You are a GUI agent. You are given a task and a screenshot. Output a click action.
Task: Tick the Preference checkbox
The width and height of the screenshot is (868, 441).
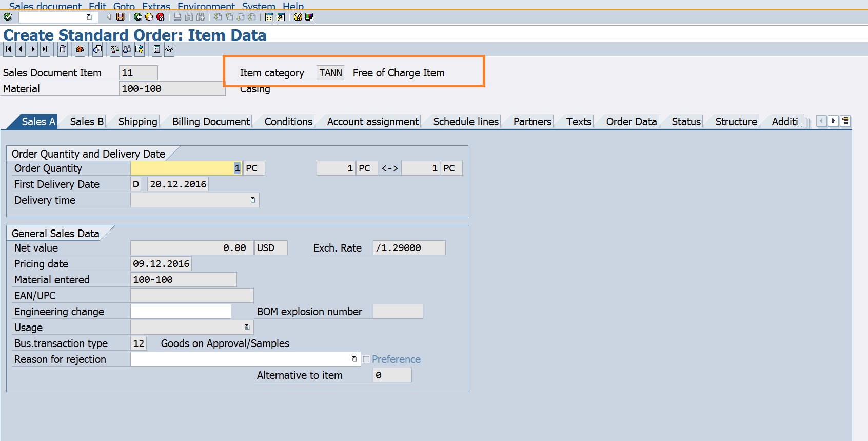tap(366, 359)
